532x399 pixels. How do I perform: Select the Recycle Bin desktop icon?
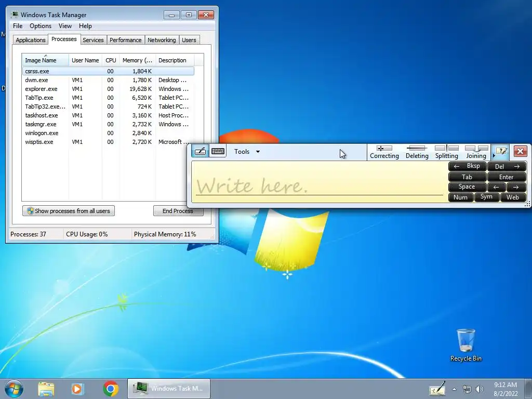tap(465, 345)
